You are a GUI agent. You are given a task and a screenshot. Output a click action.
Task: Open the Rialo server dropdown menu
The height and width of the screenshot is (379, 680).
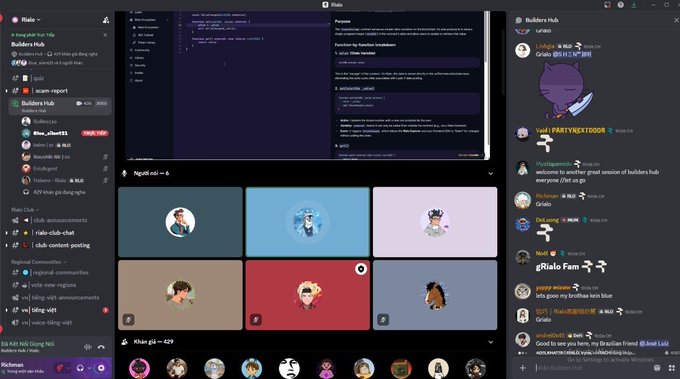point(30,20)
